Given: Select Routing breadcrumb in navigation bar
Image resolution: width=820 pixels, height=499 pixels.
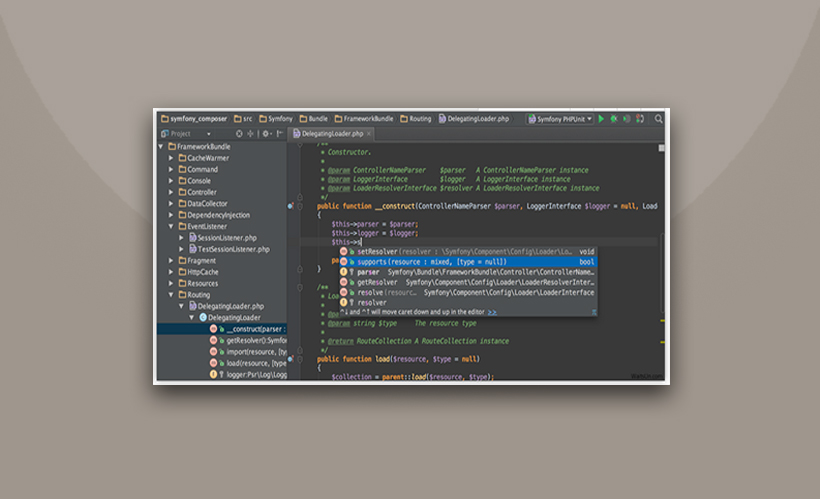Looking at the screenshot, I should click(x=416, y=119).
